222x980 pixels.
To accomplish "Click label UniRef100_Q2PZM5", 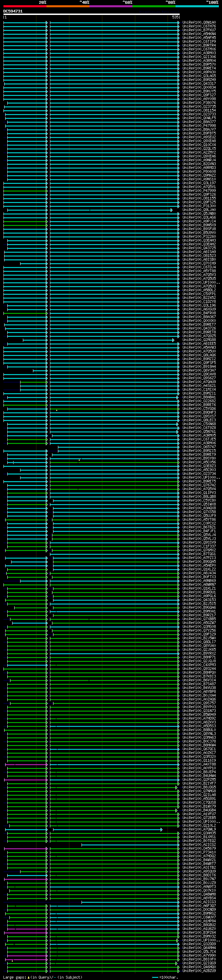I will point(199,779).
